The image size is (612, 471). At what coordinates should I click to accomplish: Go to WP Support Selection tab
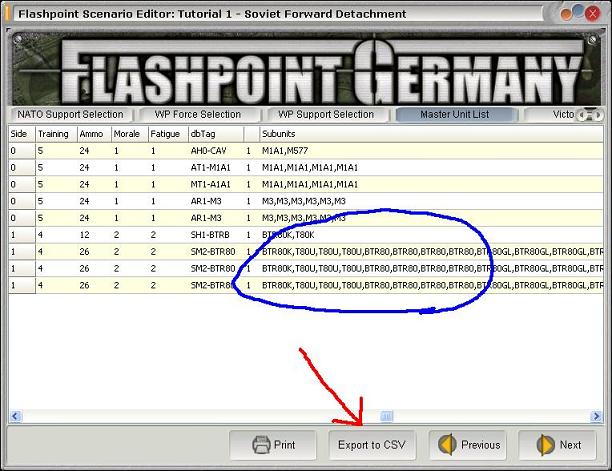pyautogui.click(x=326, y=114)
